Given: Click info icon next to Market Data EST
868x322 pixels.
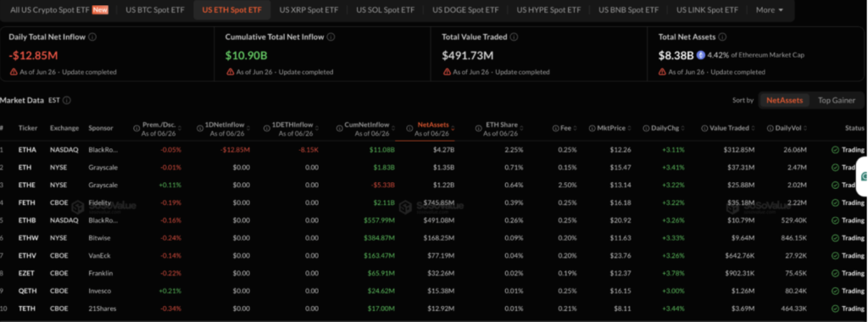Looking at the screenshot, I should click(x=66, y=100).
